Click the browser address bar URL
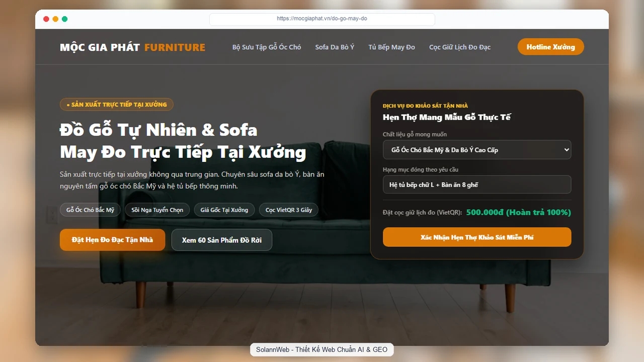This screenshot has height=362, width=644. click(x=322, y=19)
